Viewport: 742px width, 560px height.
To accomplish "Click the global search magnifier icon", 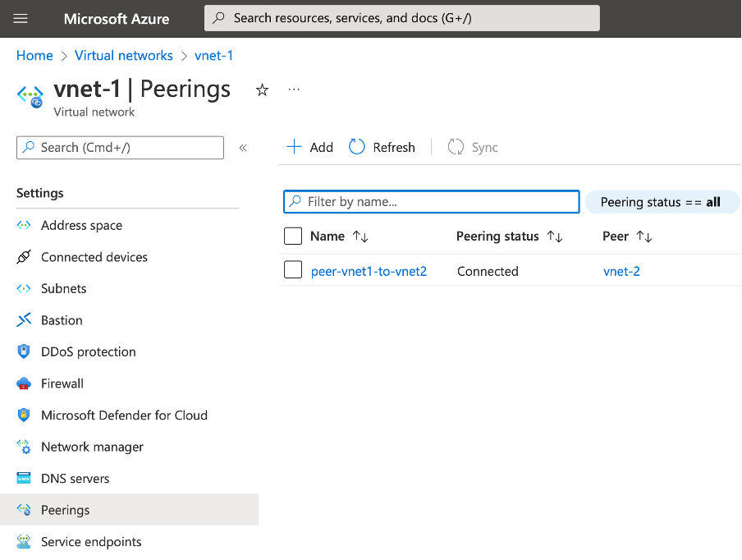I will [218, 18].
